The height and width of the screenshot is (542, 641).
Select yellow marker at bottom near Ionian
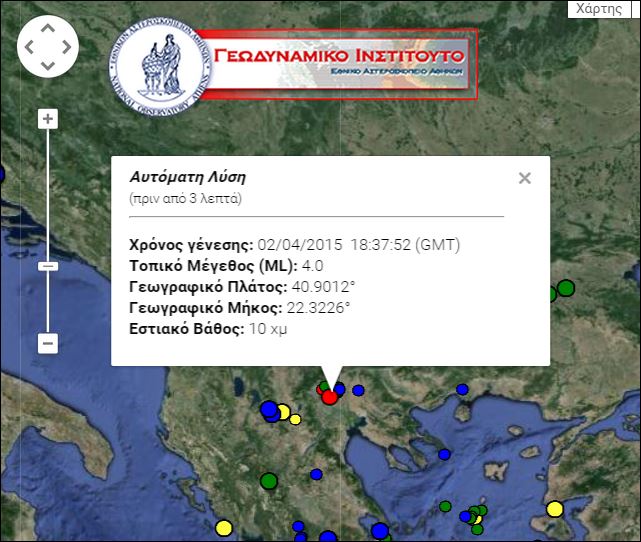pos(224,528)
